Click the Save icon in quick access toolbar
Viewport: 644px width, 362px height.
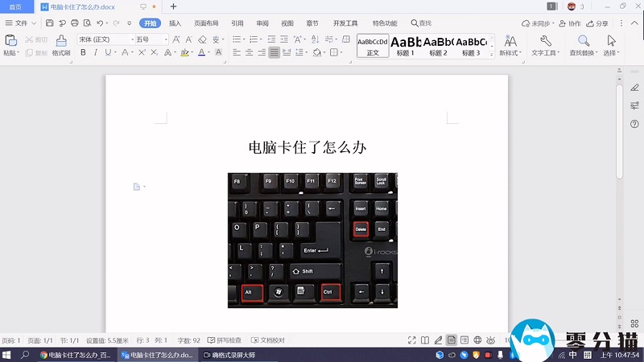click(50, 23)
